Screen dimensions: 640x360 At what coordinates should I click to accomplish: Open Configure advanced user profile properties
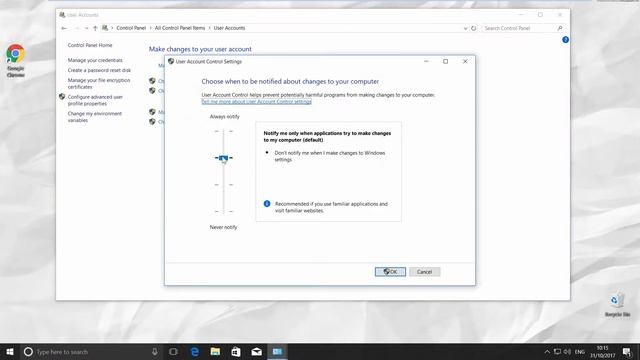(95, 100)
